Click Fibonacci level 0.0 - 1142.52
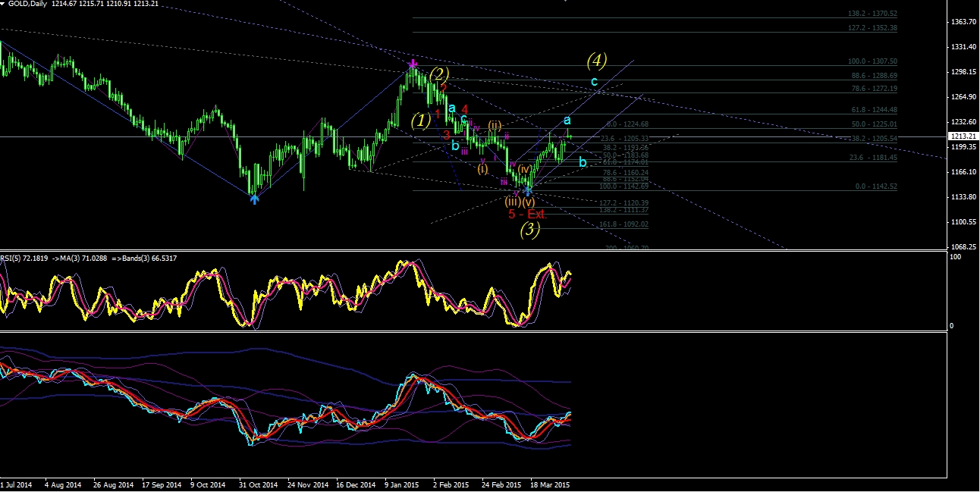Screen dimensions: 980x492 [876, 186]
